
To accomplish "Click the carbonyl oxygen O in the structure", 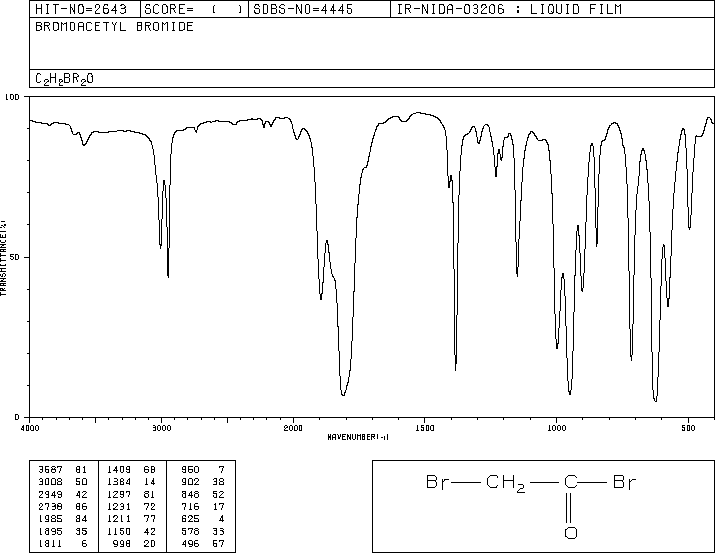I will [571, 533].
